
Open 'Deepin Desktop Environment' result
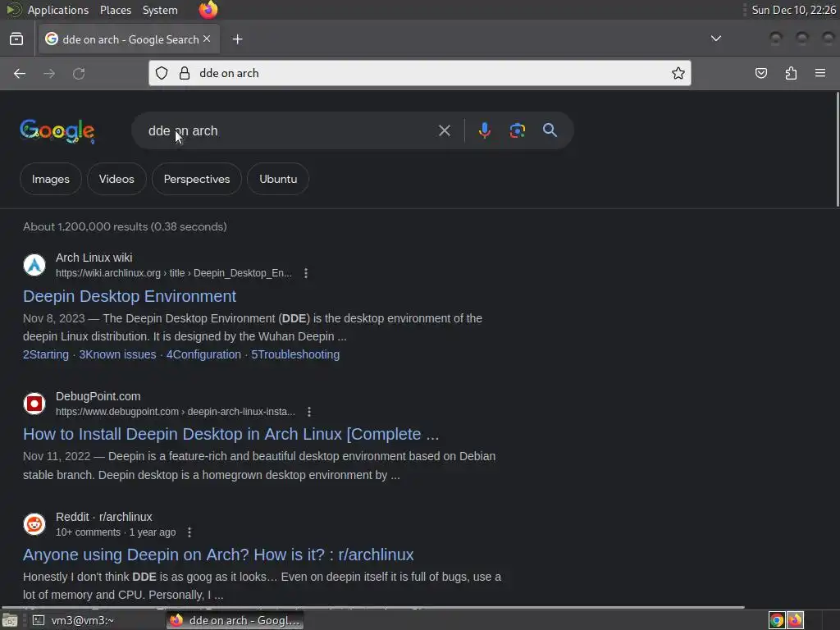click(130, 296)
